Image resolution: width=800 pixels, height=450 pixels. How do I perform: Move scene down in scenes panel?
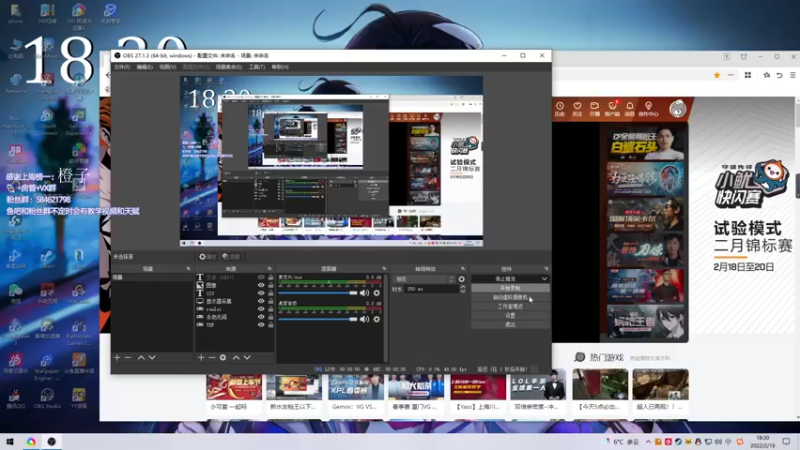pyautogui.click(x=152, y=358)
